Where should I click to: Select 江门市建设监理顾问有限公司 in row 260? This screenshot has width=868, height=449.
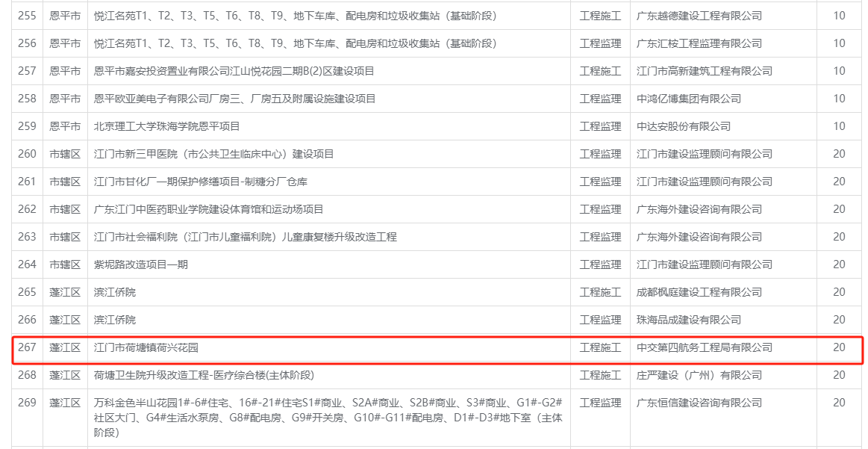point(704,154)
